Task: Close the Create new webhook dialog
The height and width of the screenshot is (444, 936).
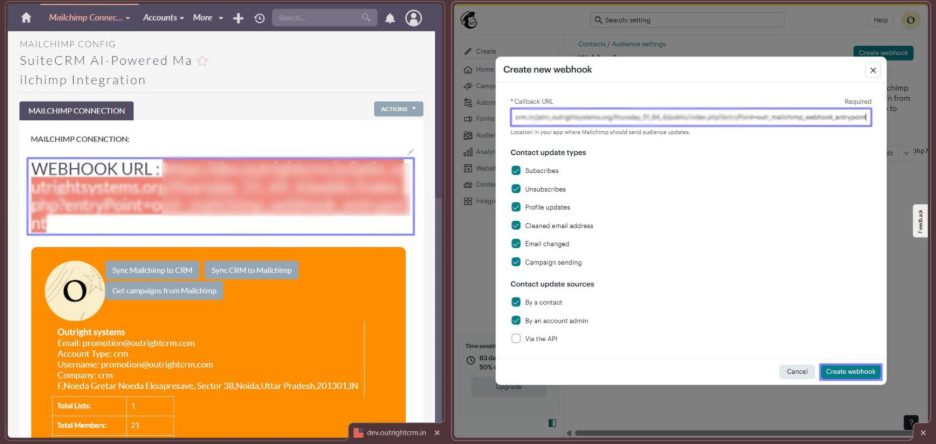Action: coord(873,70)
